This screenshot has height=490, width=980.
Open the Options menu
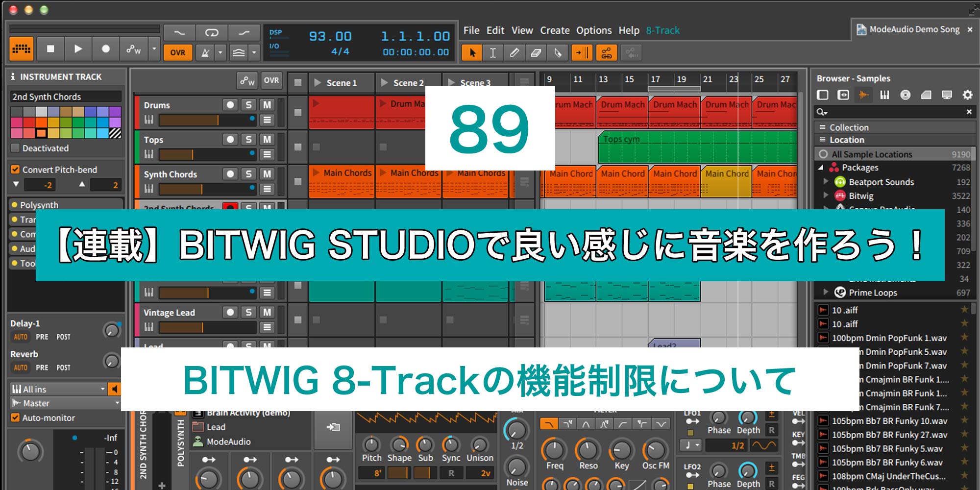pyautogui.click(x=594, y=30)
